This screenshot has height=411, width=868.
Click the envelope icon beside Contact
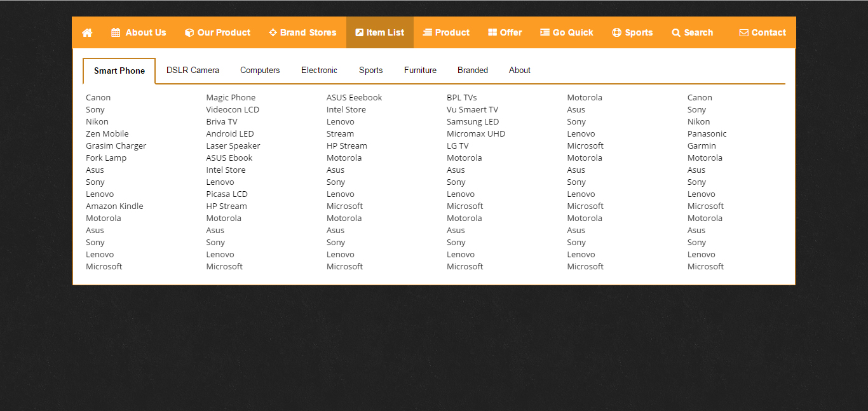(x=744, y=32)
